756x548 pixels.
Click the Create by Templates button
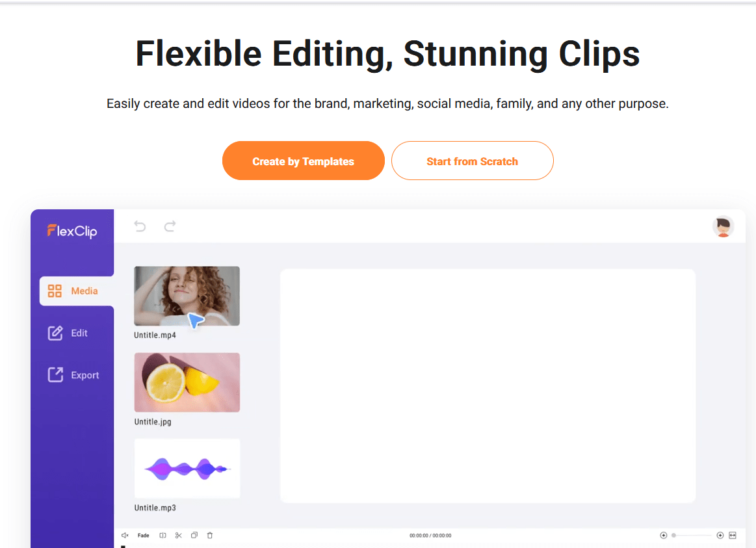tap(304, 161)
